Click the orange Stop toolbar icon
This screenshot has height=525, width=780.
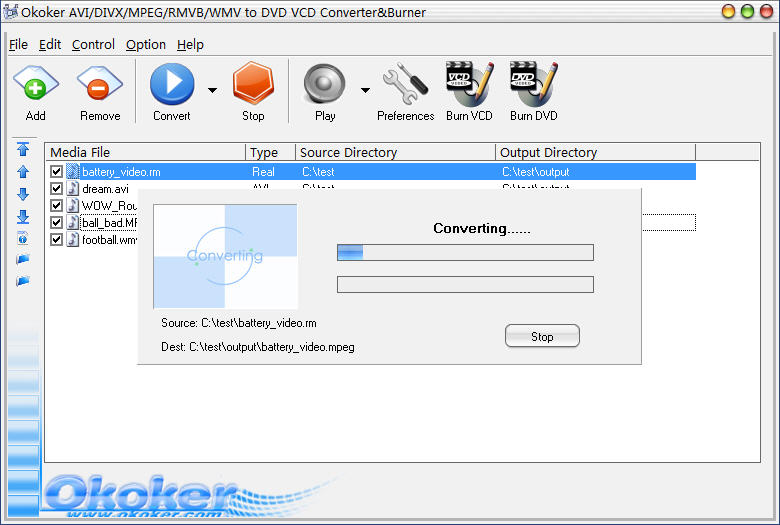[253, 83]
